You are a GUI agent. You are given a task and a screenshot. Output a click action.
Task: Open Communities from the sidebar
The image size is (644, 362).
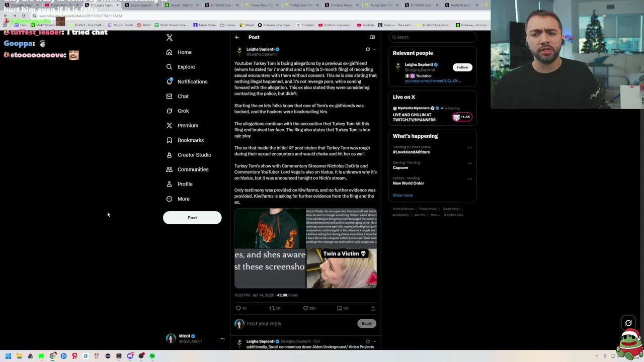[x=187, y=169]
